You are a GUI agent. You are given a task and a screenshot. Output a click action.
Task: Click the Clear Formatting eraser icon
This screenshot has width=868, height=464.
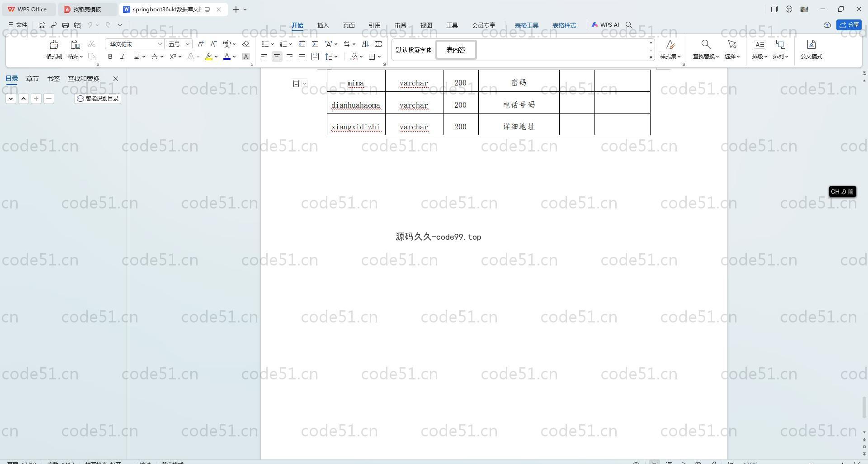[x=246, y=44]
